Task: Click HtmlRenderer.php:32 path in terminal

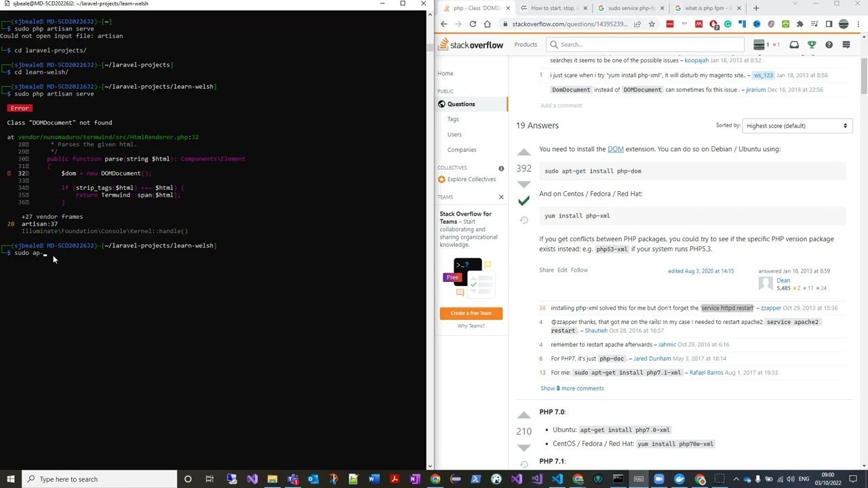Action: (108, 138)
